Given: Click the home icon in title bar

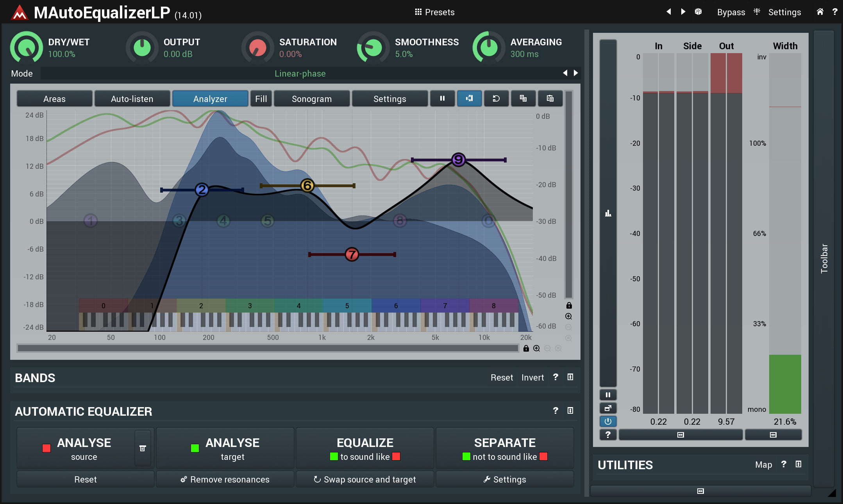Looking at the screenshot, I should (820, 12).
